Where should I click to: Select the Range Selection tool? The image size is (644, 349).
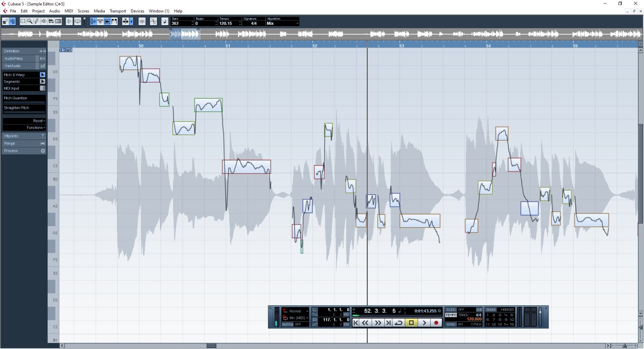pos(23,22)
